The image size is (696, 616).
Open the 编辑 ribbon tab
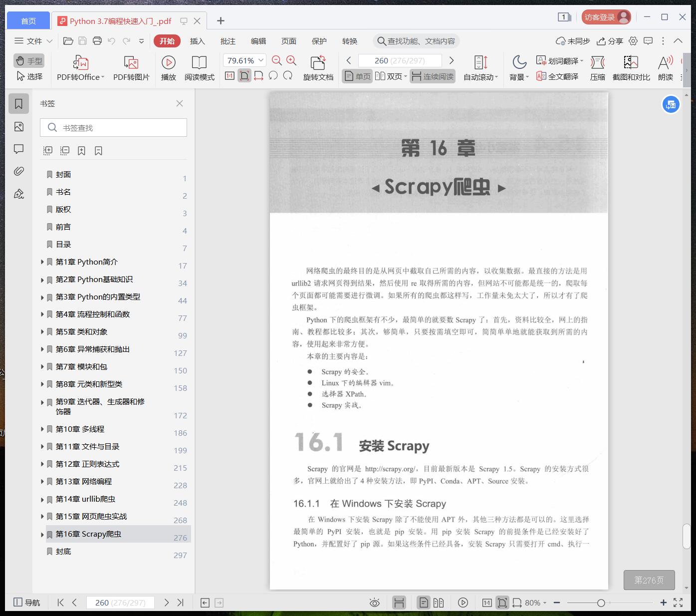point(258,41)
